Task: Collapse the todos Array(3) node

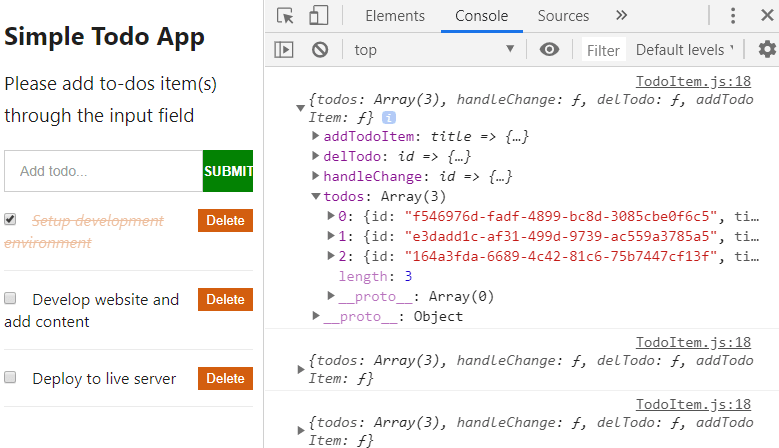Action: pos(315,196)
